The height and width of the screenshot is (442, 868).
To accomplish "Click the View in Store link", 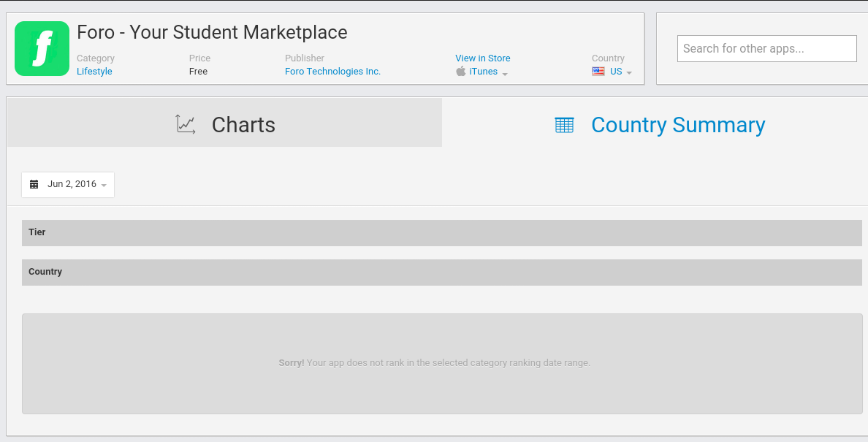I will point(482,58).
